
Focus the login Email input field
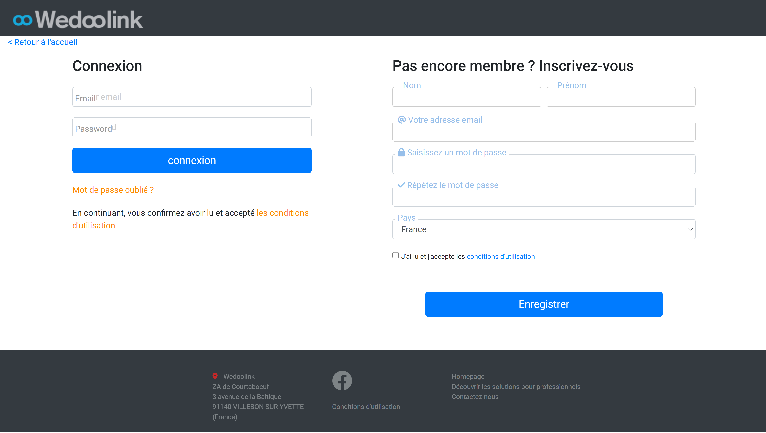[x=192, y=97]
